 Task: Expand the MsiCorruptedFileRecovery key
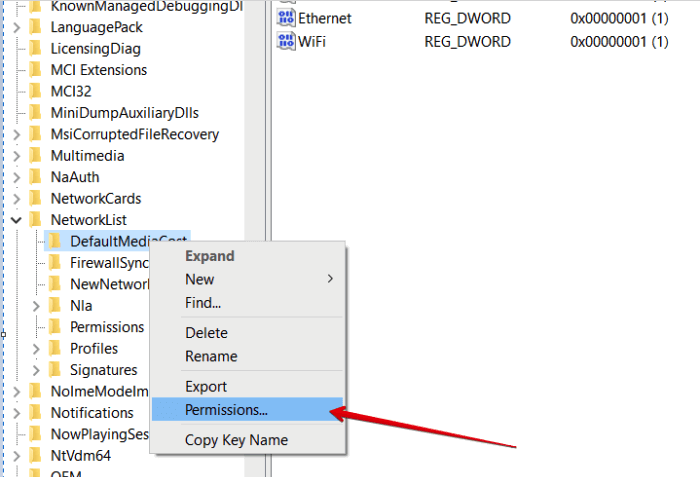pos(17,134)
